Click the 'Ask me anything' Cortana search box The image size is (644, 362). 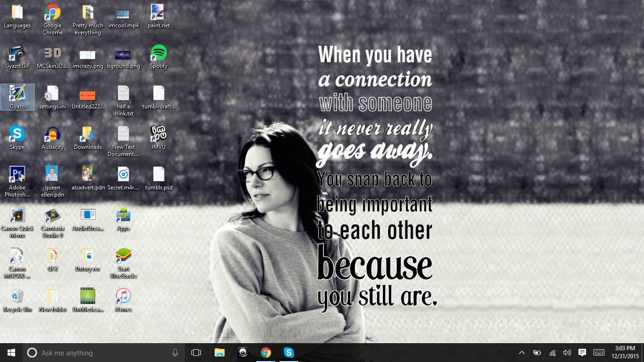(x=103, y=353)
